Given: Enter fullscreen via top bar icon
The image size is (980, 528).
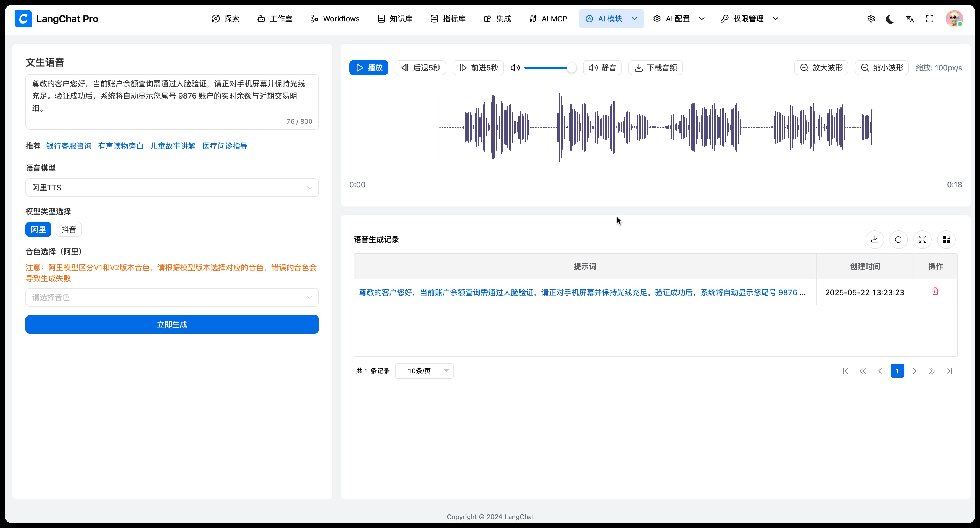Looking at the screenshot, I should (x=929, y=19).
